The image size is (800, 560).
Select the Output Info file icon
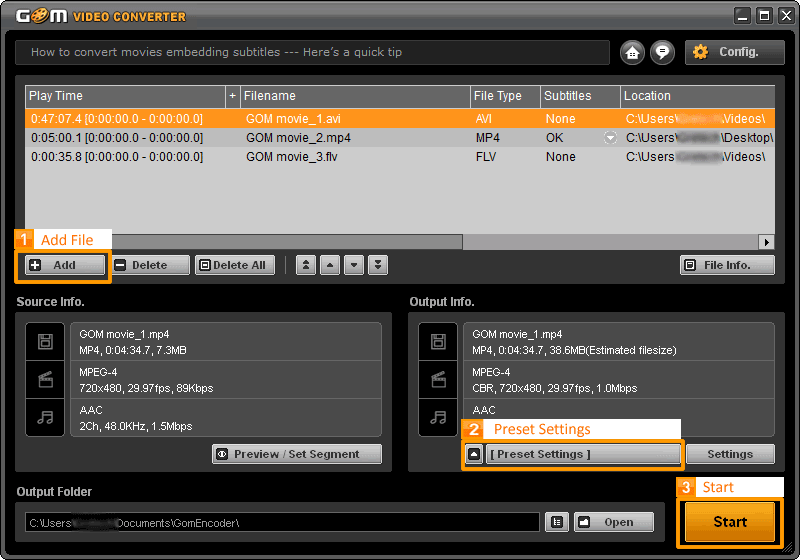pos(438,341)
